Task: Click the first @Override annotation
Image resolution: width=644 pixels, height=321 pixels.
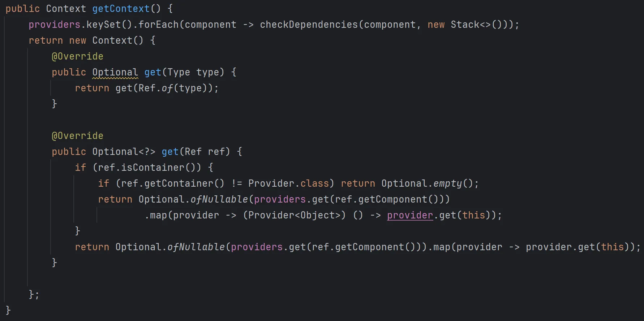Action: click(77, 56)
